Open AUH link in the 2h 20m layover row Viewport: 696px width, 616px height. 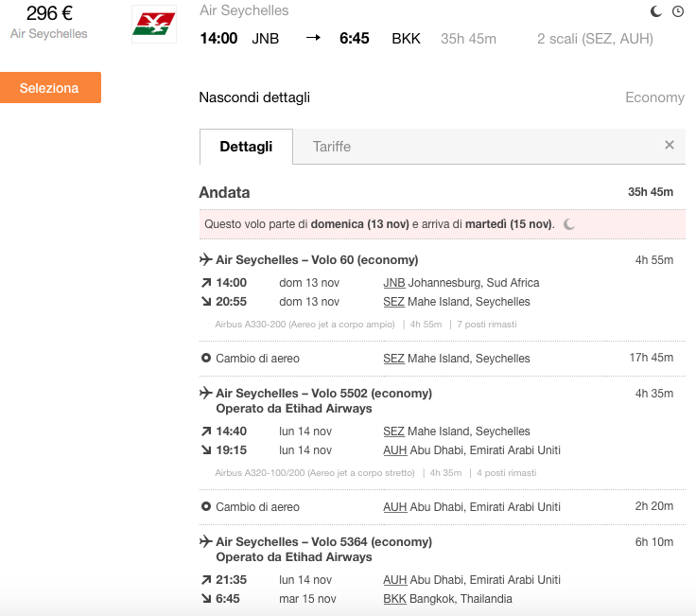(395, 507)
